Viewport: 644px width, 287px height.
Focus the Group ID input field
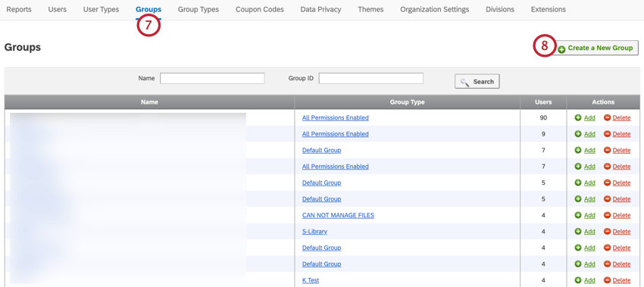click(x=371, y=79)
